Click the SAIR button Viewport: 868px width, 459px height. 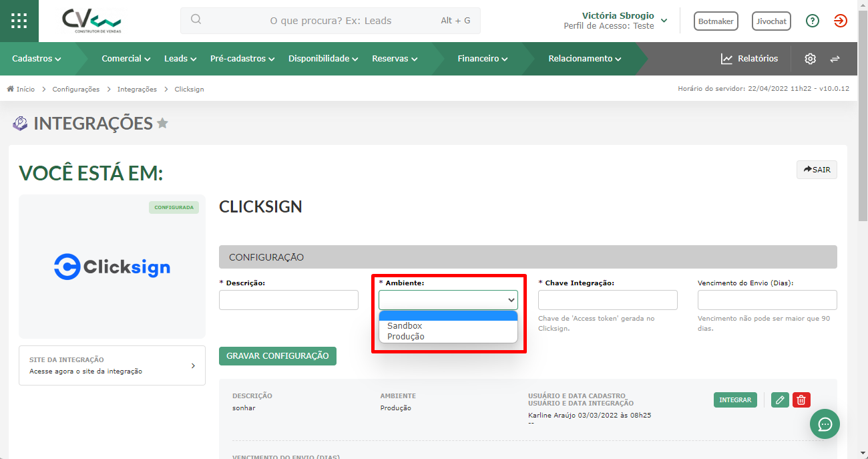coord(817,170)
